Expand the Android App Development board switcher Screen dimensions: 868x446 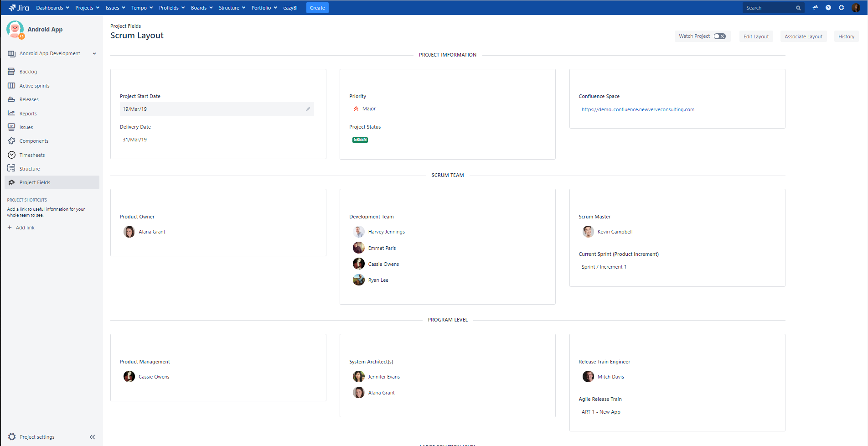[94, 53]
